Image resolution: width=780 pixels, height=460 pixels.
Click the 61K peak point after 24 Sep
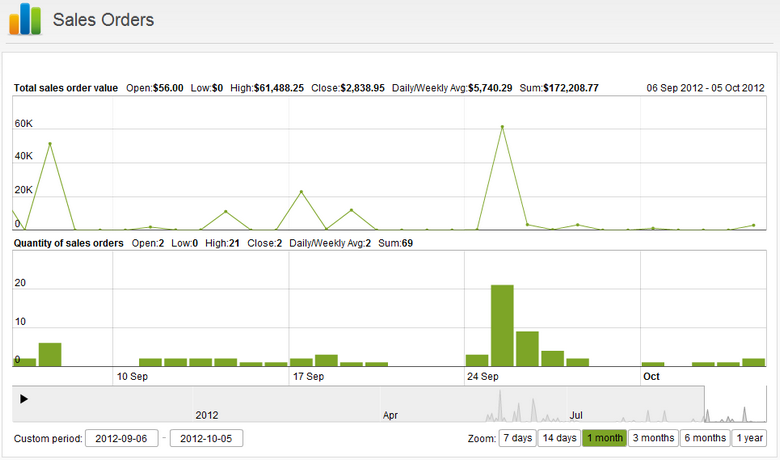[502, 127]
